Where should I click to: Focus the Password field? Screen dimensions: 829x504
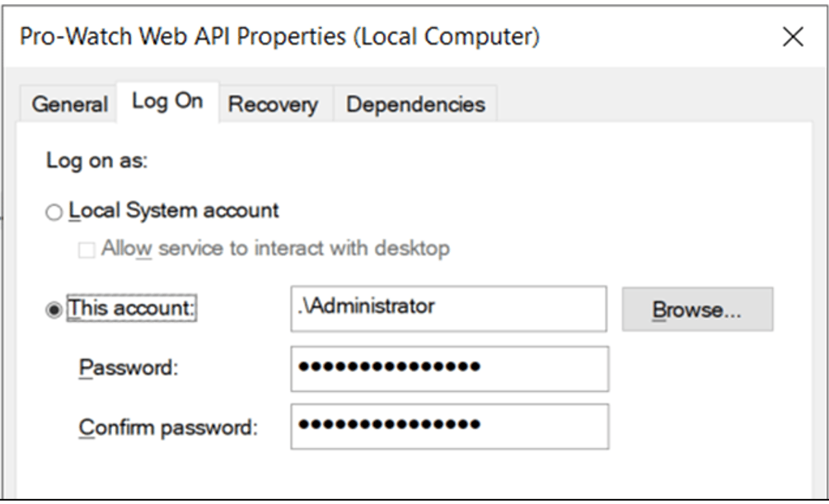coord(449,369)
